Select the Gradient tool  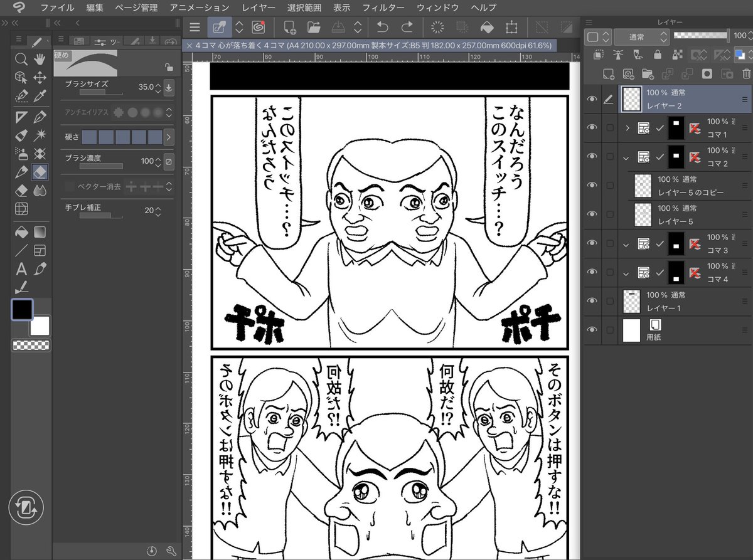pos(40,232)
